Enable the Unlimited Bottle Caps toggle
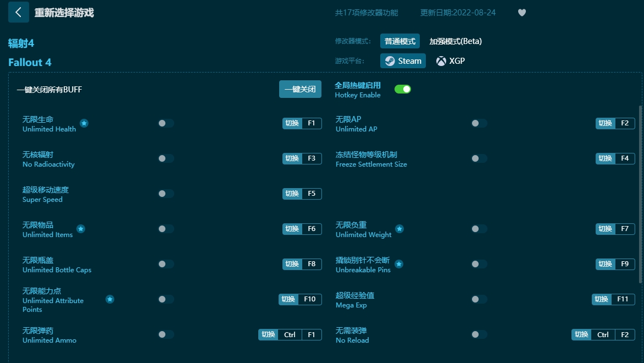The width and height of the screenshot is (644, 363). 166,264
